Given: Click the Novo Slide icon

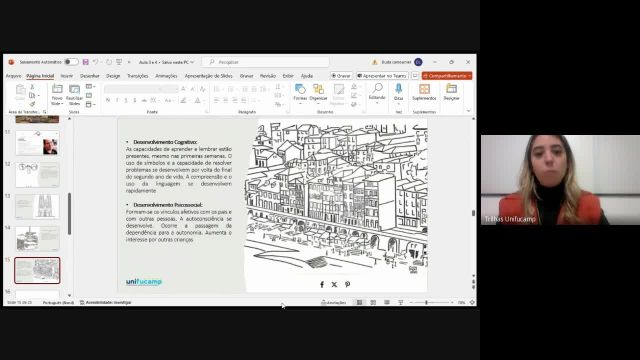Looking at the screenshot, I should [x=57, y=89].
